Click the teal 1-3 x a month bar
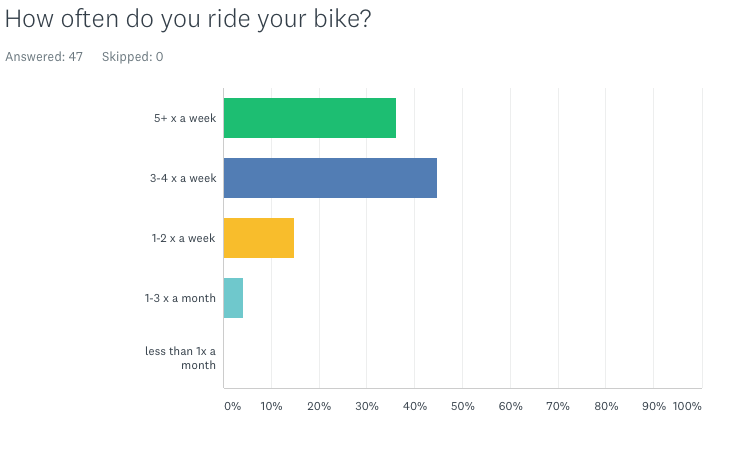Image resolution: width=738 pixels, height=450 pixels. click(x=233, y=298)
